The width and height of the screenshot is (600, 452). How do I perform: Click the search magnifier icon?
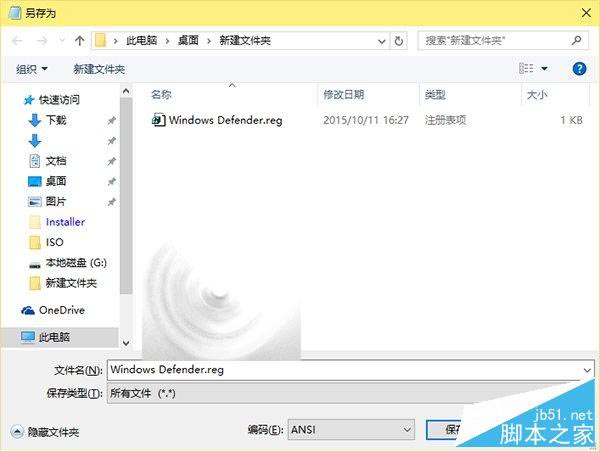click(576, 40)
